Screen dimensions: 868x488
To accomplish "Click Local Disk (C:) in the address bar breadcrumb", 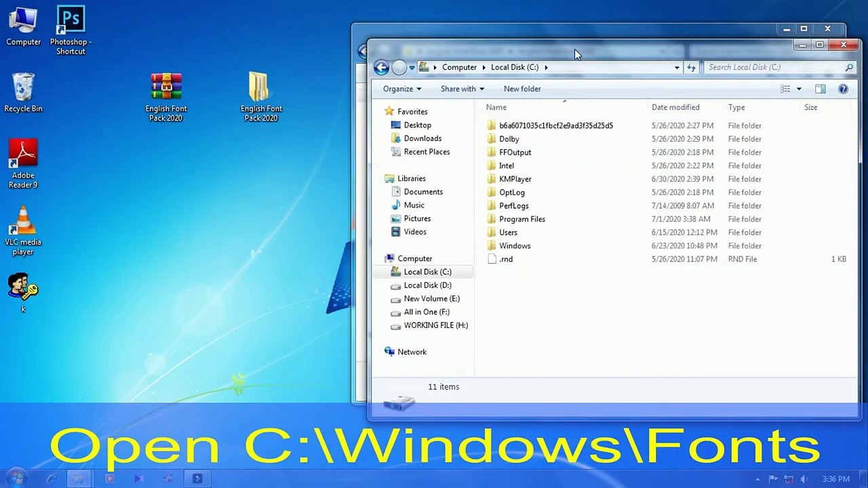I will (x=515, y=67).
